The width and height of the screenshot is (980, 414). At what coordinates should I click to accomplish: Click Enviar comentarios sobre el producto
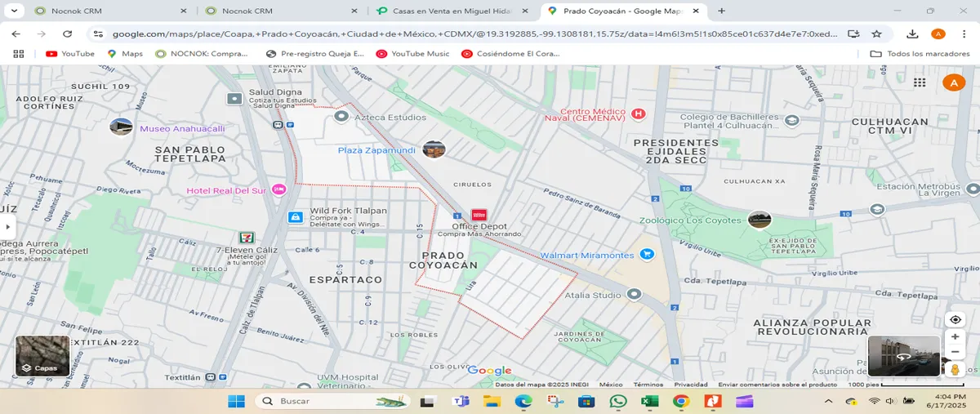777,384
